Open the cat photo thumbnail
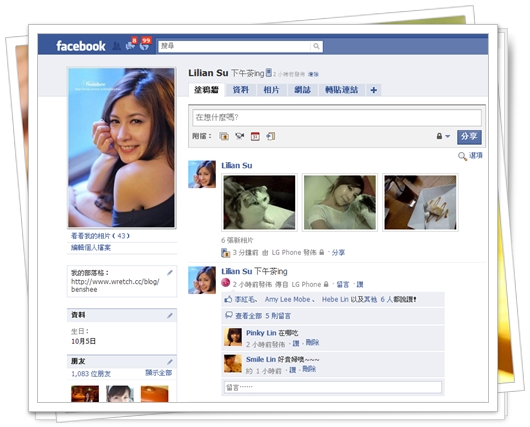 pos(259,202)
